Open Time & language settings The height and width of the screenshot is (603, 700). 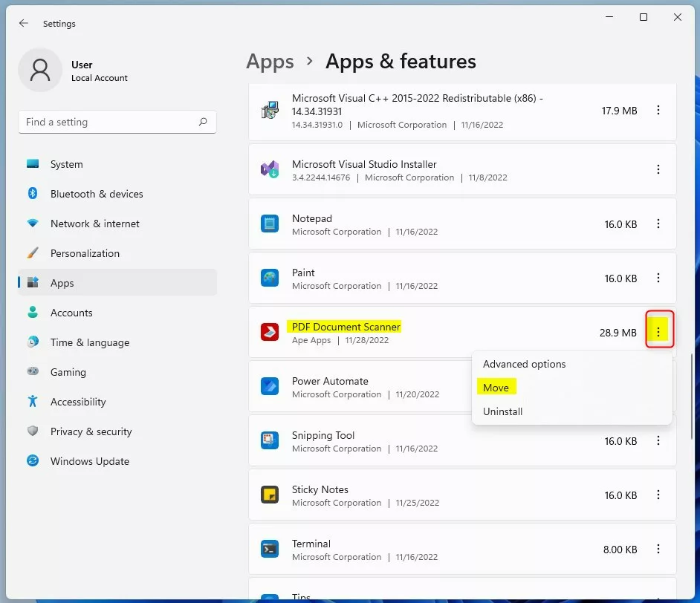pyautogui.click(x=117, y=342)
